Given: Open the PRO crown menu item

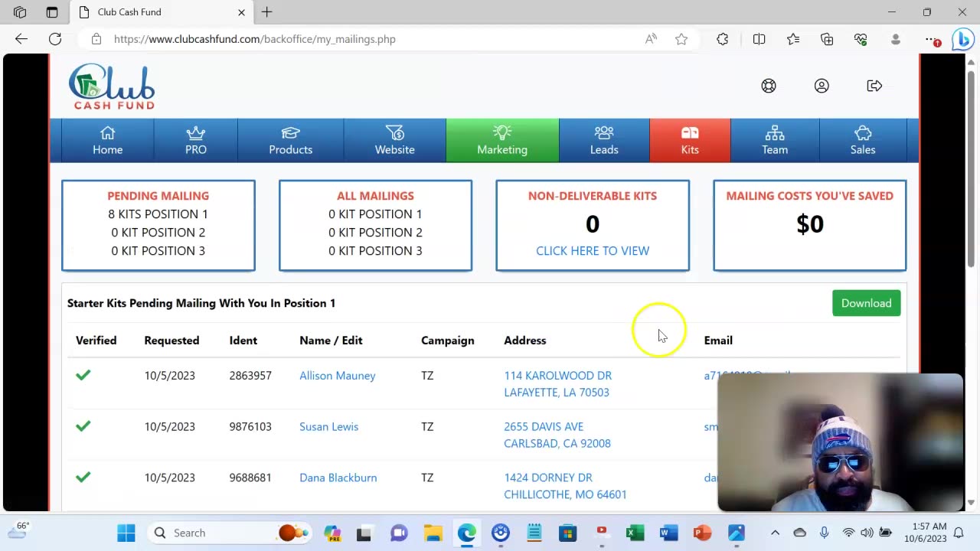Looking at the screenshot, I should pos(196,141).
